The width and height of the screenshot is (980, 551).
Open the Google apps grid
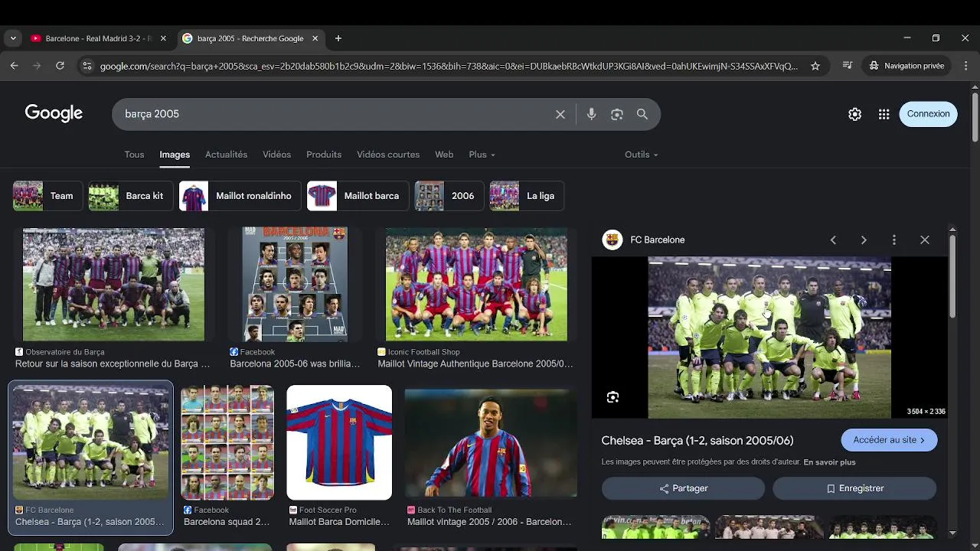(884, 114)
